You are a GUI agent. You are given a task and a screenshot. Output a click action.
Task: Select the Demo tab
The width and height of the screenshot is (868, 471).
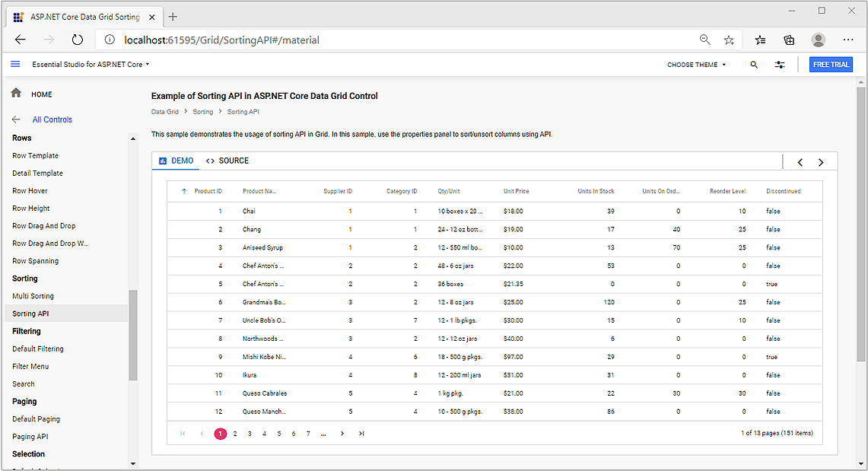click(176, 161)
